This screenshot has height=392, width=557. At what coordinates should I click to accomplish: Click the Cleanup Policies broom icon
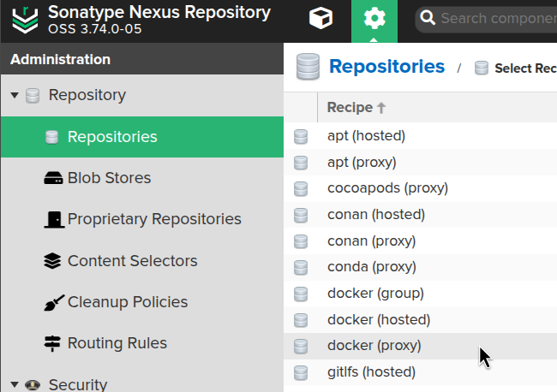point(54,303)
